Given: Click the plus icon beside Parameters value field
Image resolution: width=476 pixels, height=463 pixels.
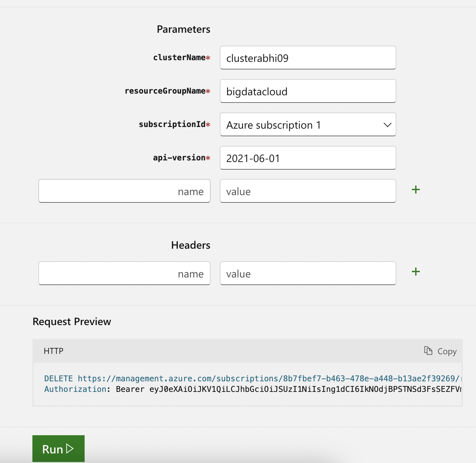Looking at the screenshot, I should [416, 189].
